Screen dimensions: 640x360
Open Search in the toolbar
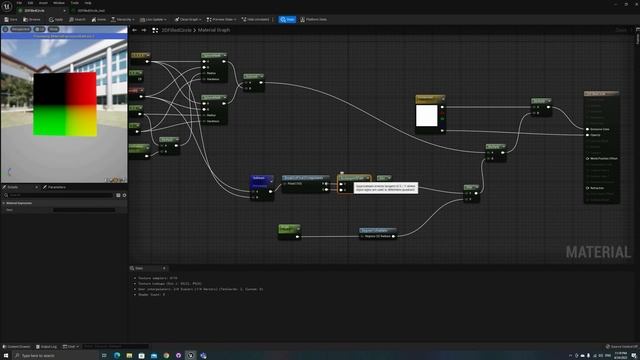(x=77, y=20)
